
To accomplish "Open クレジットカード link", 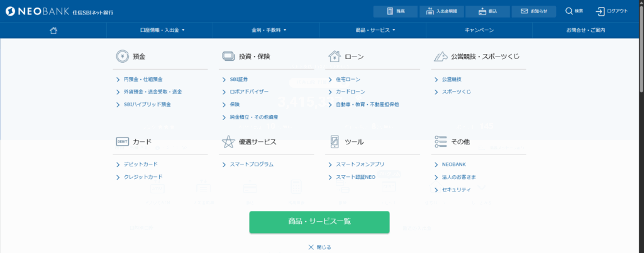I will (143, 177).
